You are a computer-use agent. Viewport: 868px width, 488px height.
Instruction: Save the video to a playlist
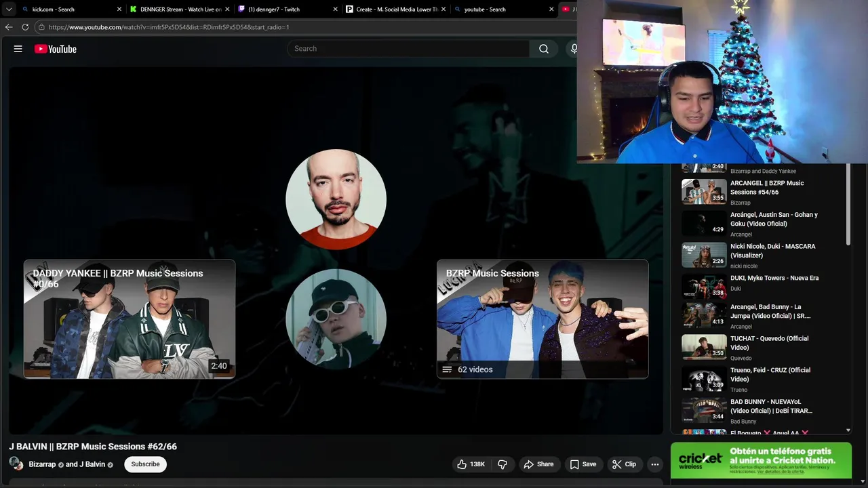click(x=583, y=464)
